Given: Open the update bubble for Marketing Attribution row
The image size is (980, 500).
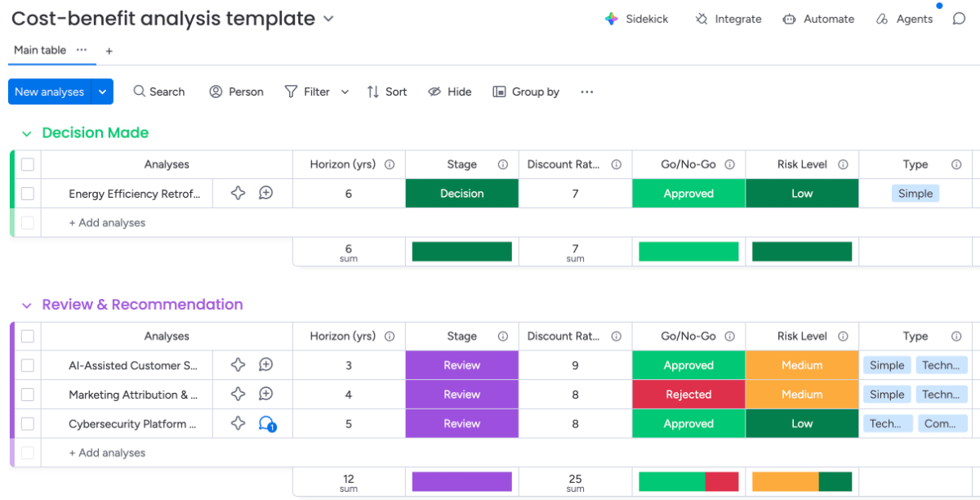Looking at the screenshot, I should (265, 395).
